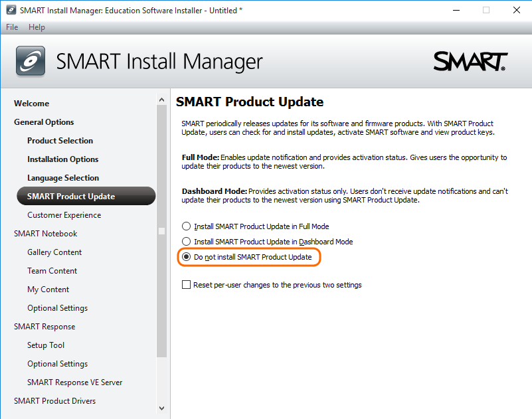Open the Help menu

coord(37,27)
